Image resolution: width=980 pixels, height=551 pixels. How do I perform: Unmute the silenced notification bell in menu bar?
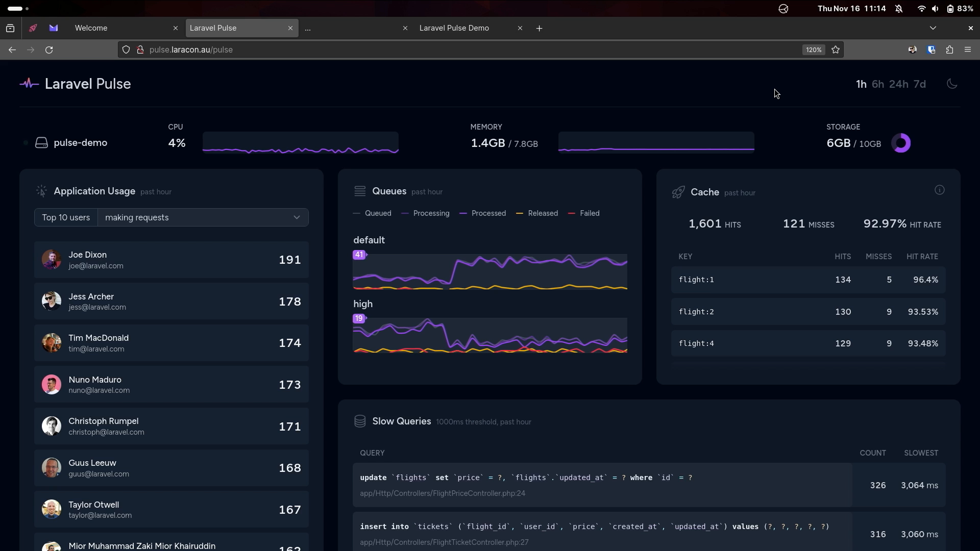click(x=899, y=9)
